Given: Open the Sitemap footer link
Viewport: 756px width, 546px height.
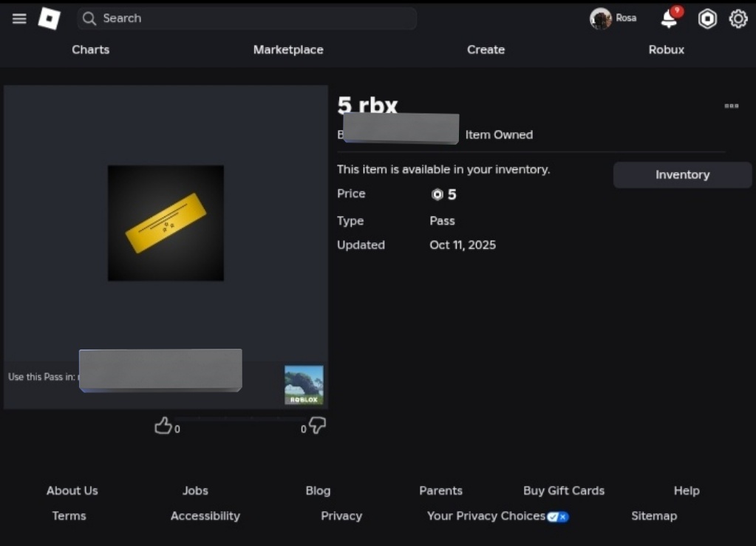Looking at the screenshot, I should (654, 516).
